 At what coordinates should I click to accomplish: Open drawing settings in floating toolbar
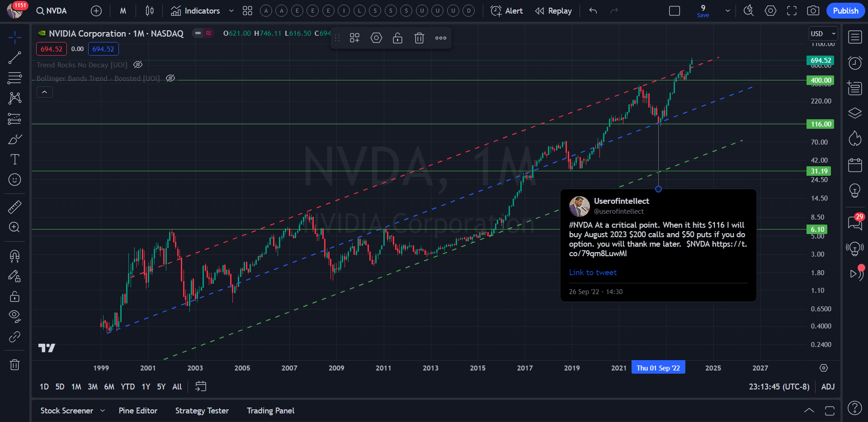[376, 38]
